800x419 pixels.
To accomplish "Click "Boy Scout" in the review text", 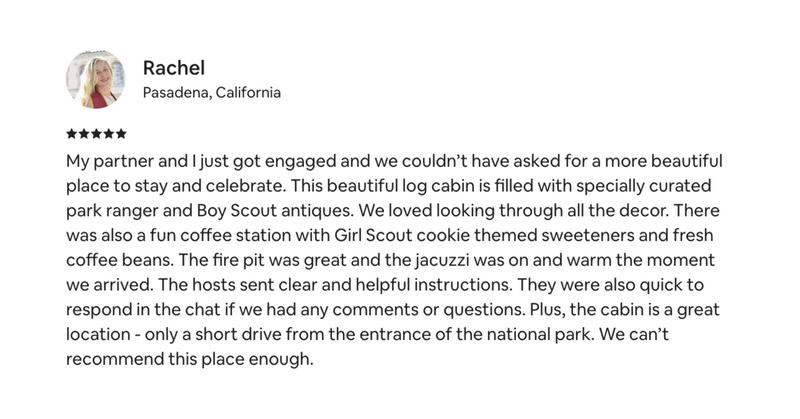I will click(237, 211).
